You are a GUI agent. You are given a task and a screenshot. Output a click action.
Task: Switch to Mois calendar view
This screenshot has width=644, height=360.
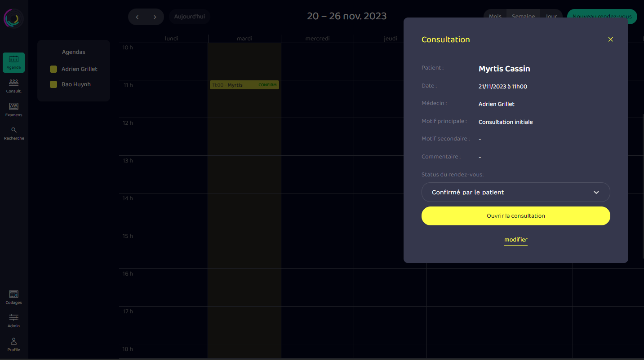point(495,17)
